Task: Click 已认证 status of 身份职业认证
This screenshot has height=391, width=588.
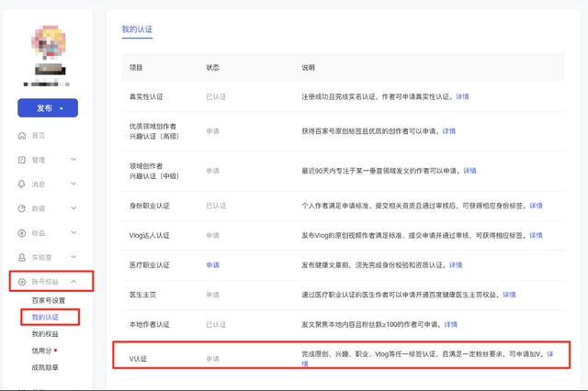Action: 216,206
